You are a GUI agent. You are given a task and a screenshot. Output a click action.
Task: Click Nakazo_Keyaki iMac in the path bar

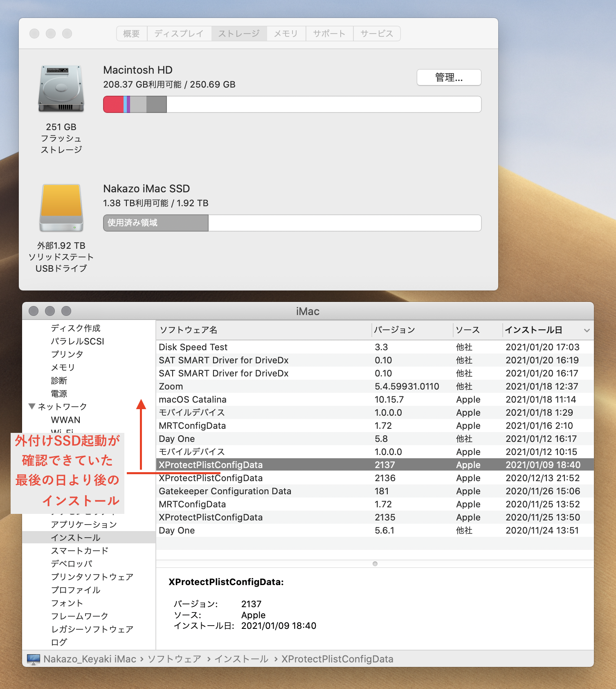[x=90, y=659]
